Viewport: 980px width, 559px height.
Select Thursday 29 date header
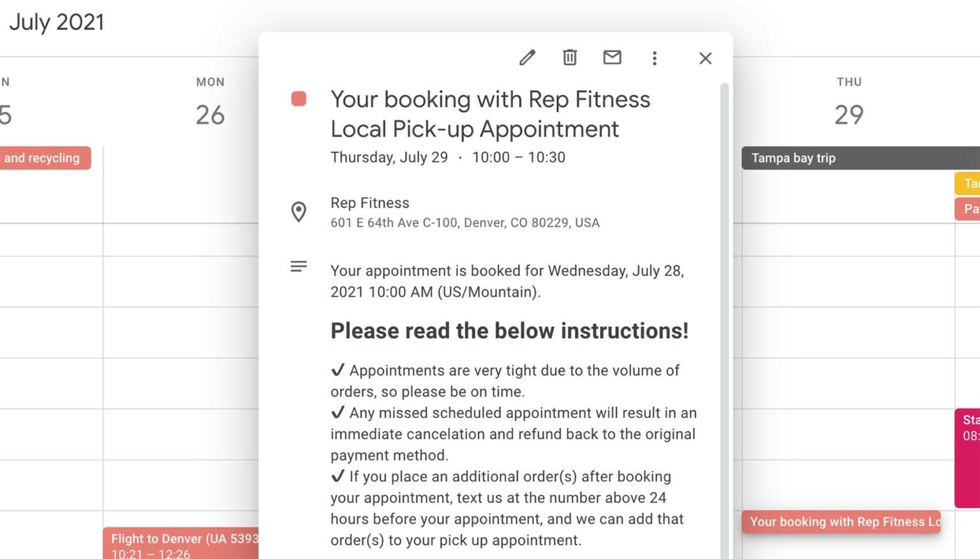(x=849, y=115)
